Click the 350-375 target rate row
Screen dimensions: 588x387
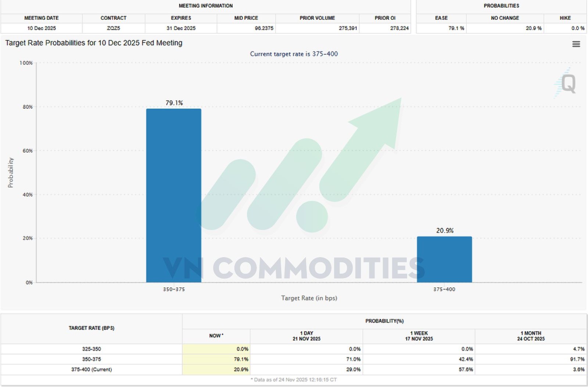tap(92, 359)
